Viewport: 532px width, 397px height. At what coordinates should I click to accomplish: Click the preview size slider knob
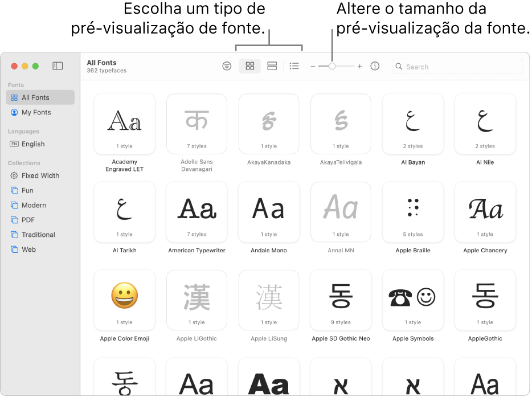coord(332,66)
